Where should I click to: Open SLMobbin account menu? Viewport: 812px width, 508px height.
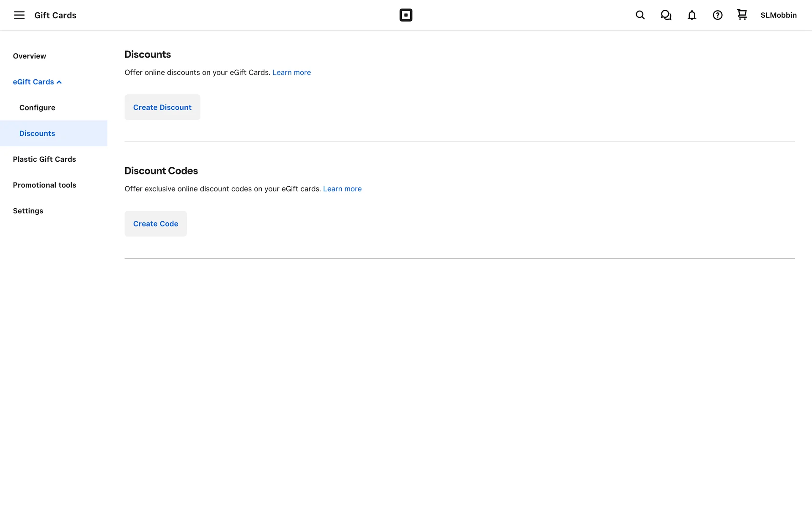(x=778, y=15)
